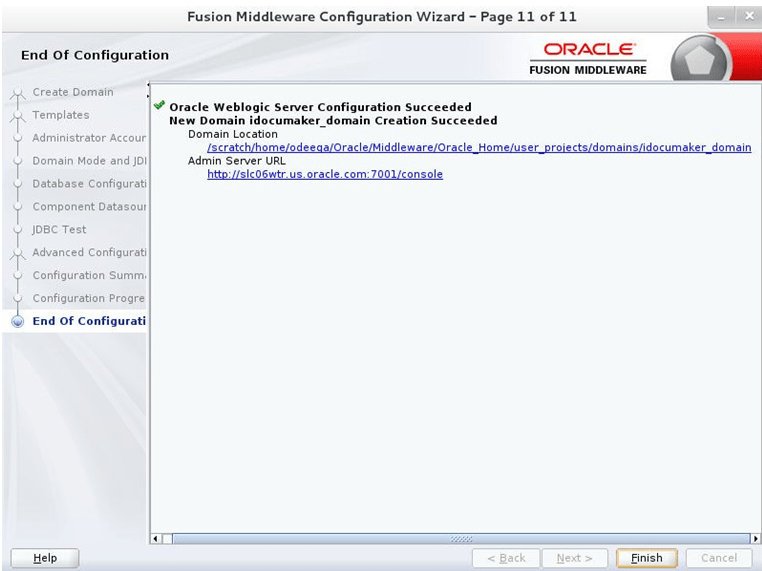Screen dimensions: 762x571
Task: Click the 'Domain Location' label
Action: tap(233, 134)
